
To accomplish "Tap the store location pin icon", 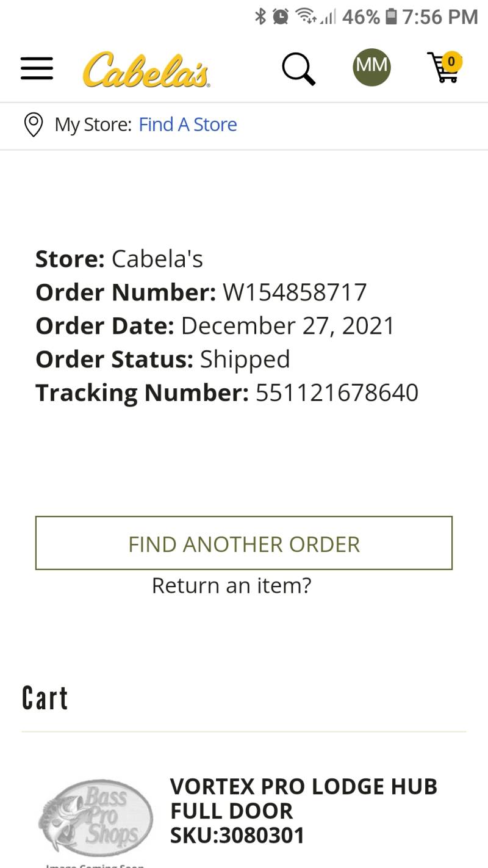I will [33, 125].
